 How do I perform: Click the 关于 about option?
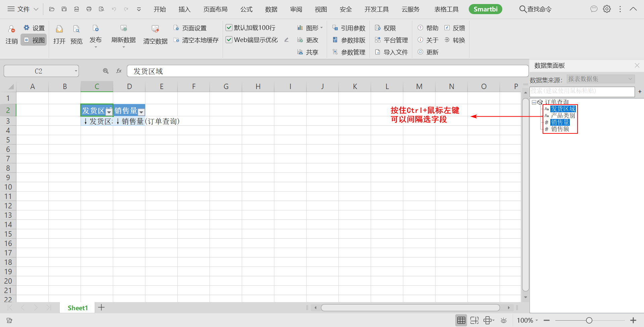click(428, 40)
